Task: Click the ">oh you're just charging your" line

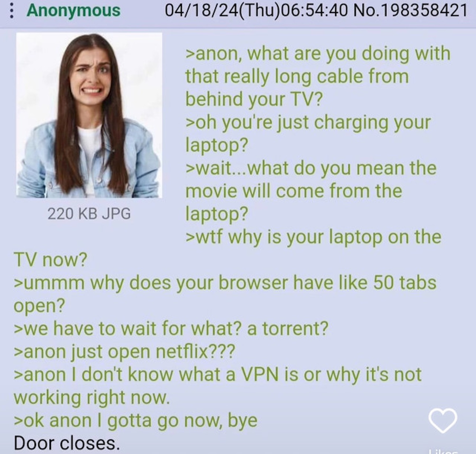Action: point(308,122)
